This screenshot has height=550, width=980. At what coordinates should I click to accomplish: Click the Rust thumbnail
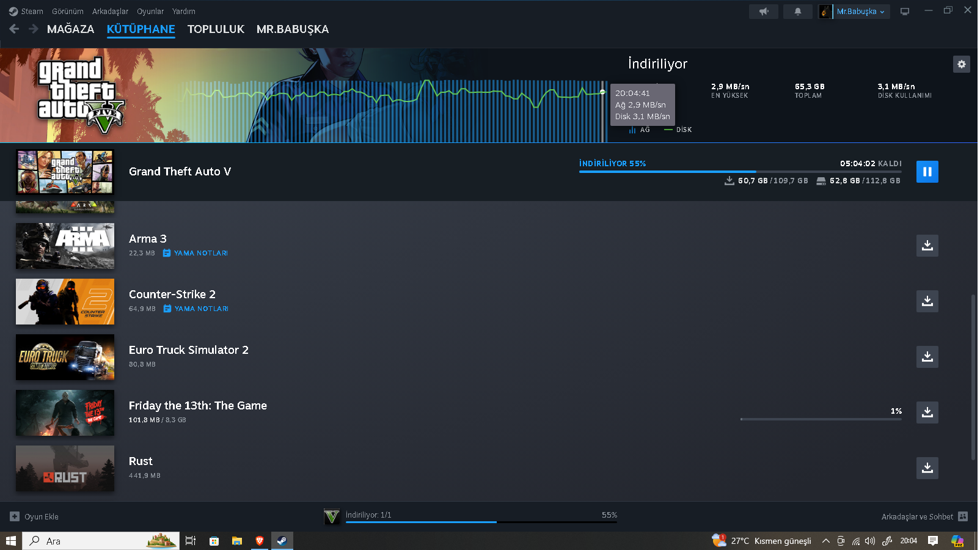coord(65,468)
